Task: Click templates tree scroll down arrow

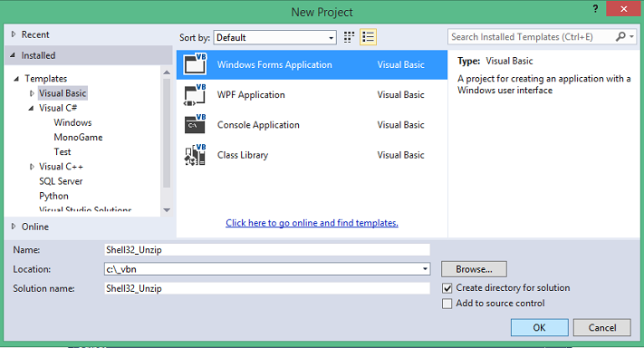Action: tap(167, 210)
